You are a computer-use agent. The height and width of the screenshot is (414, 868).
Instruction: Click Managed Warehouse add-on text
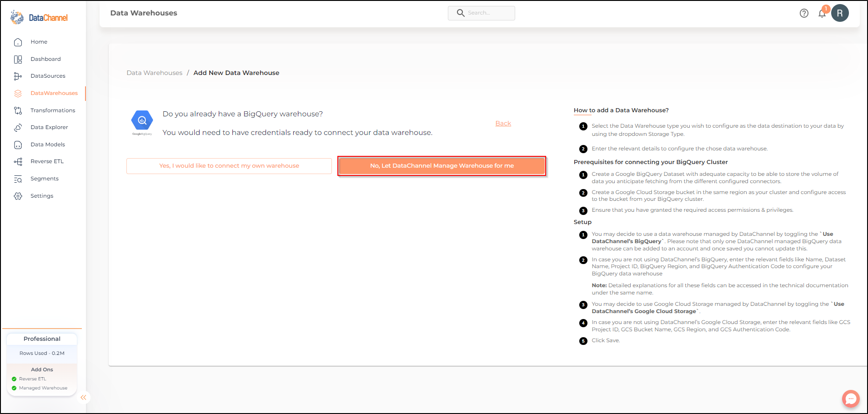43,388
